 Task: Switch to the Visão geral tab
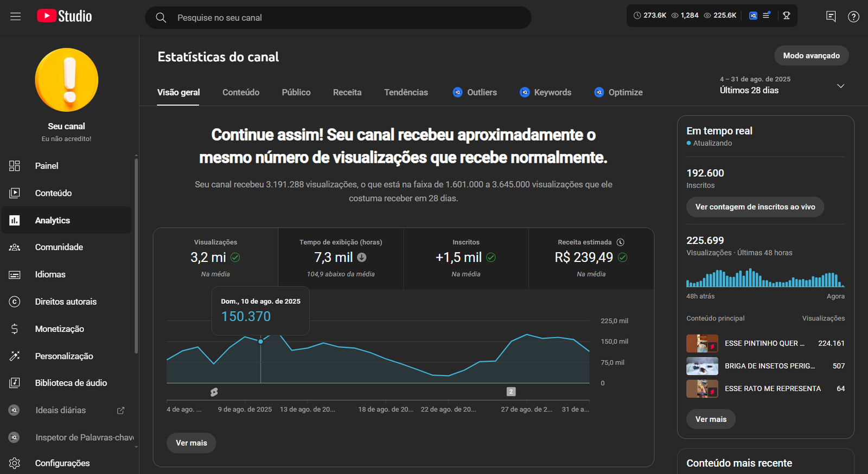tap(178, 92)
